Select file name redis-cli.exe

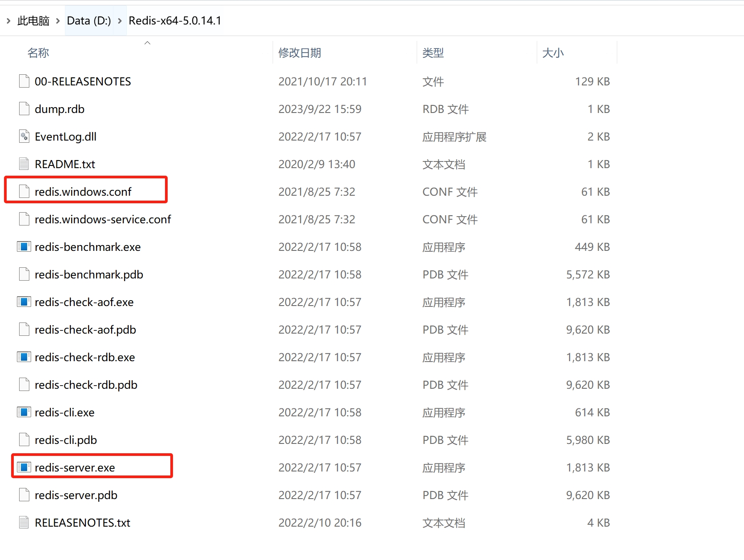point(64,412)
